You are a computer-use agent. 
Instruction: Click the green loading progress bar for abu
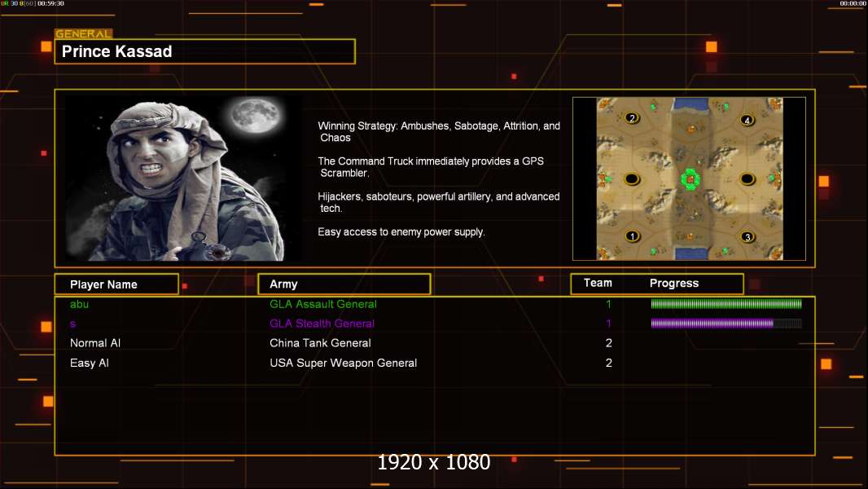click(x=726, y=303)
